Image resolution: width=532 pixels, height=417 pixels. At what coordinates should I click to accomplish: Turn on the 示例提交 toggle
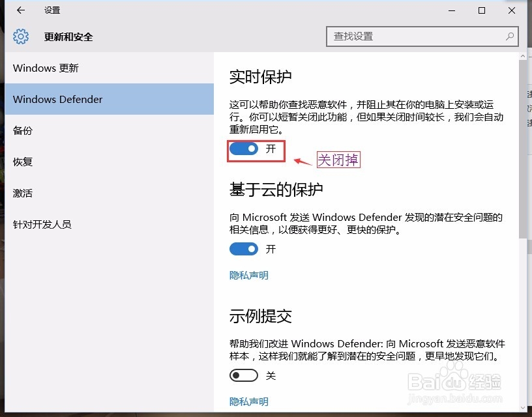pos(244,375)
